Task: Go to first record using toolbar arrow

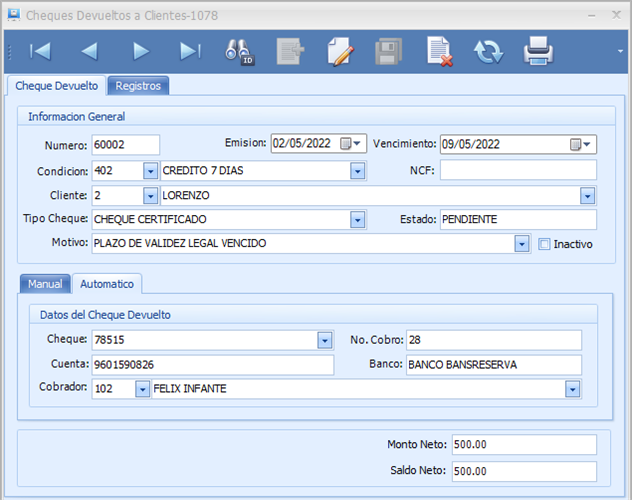Action: click(x=40, y=50)
